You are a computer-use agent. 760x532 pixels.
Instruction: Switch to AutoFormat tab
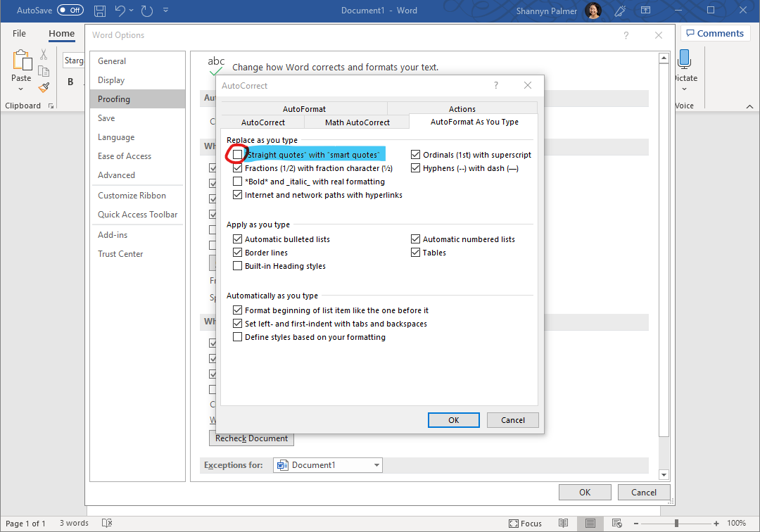coord(305,109)
